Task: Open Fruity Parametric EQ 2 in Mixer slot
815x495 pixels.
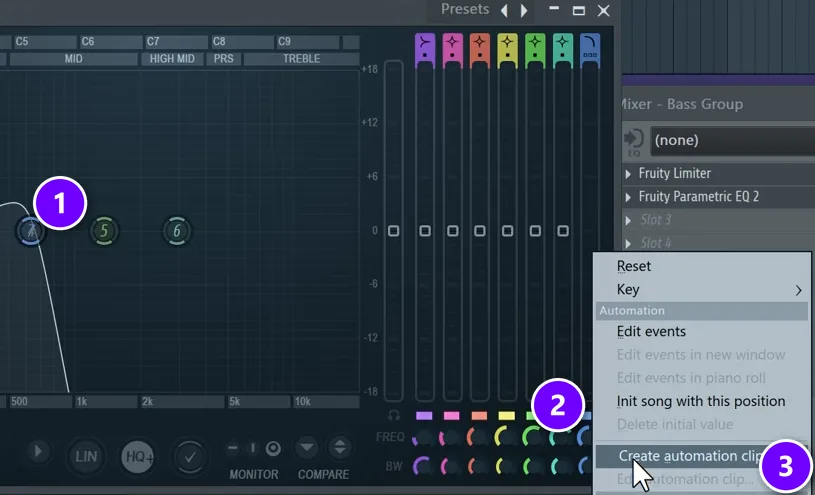Action: click(699, 197)
